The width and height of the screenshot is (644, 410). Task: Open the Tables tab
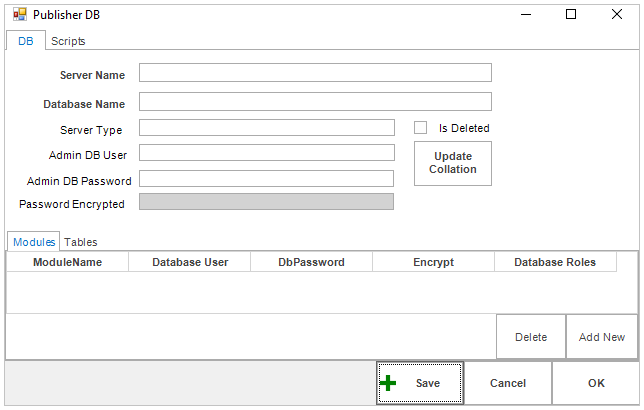(x=80, y=242)
